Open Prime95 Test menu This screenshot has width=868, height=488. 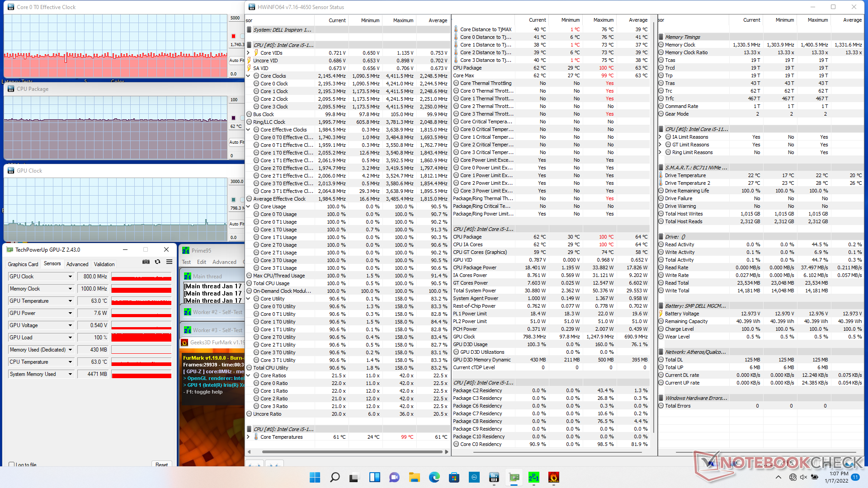[x=186, y=262]
